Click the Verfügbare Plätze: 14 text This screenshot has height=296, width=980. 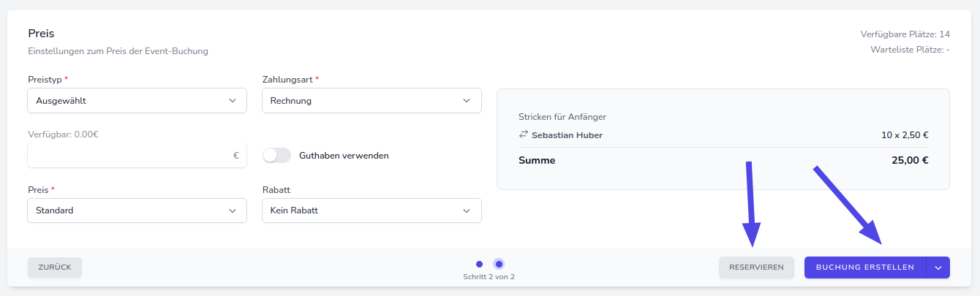tap(905, 34)
